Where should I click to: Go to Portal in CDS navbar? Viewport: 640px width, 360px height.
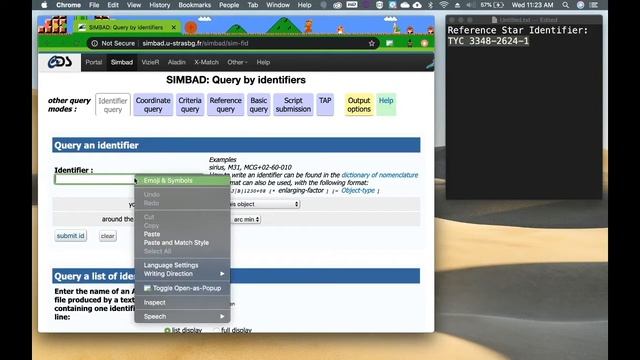click(93, 62)
